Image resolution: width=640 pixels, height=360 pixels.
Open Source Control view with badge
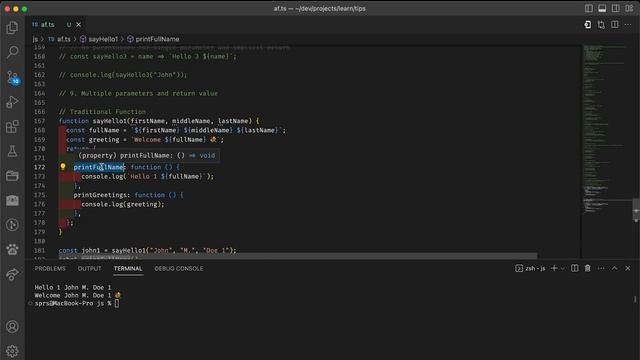[x=13, y=77]
